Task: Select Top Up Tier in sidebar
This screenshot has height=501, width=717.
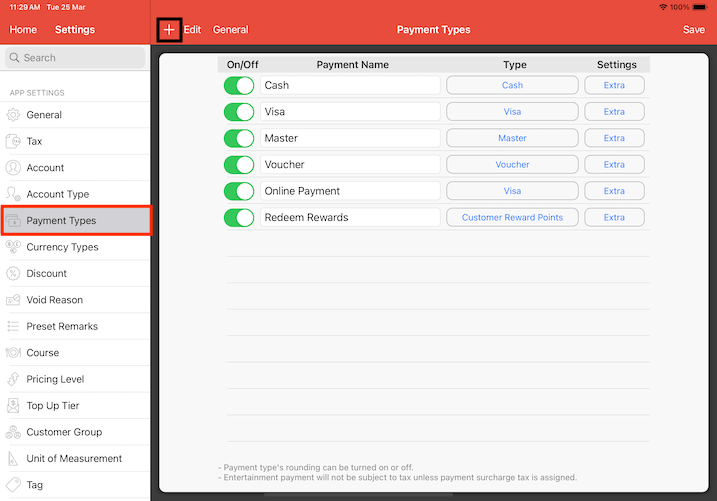Action: (x=75, y=405)
